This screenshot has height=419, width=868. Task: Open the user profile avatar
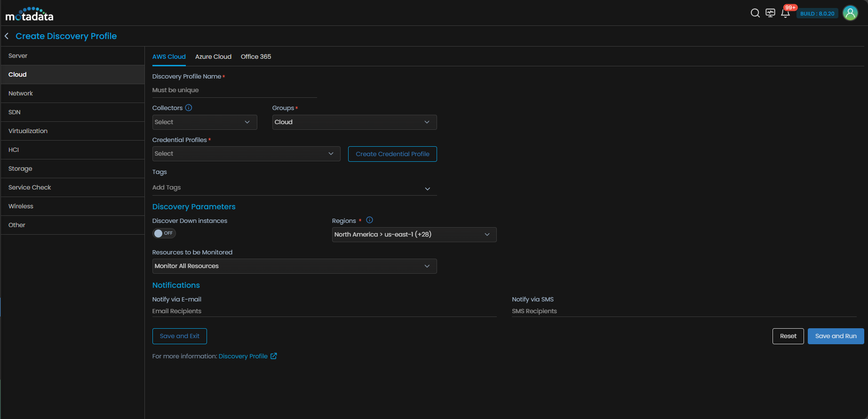coord(850,13)
